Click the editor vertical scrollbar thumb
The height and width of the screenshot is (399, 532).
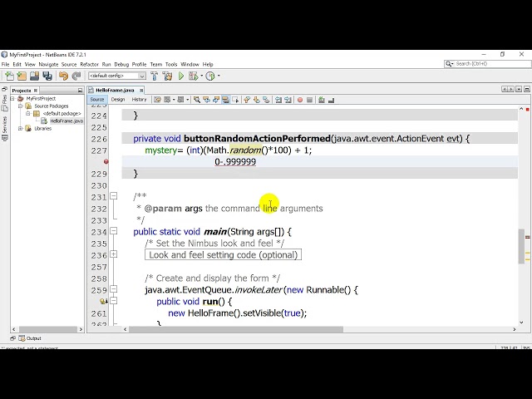pyautogui.click(x=521, y=246)
